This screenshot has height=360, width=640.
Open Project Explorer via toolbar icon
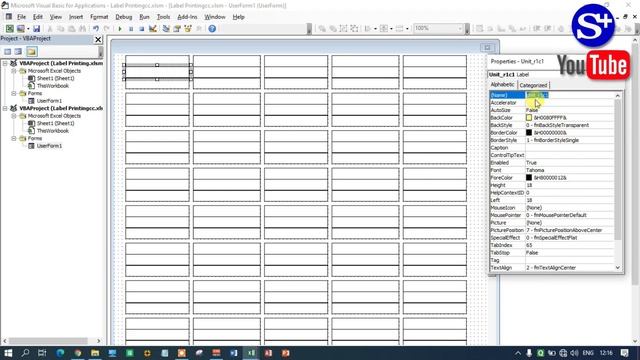[x=166, y=29]
